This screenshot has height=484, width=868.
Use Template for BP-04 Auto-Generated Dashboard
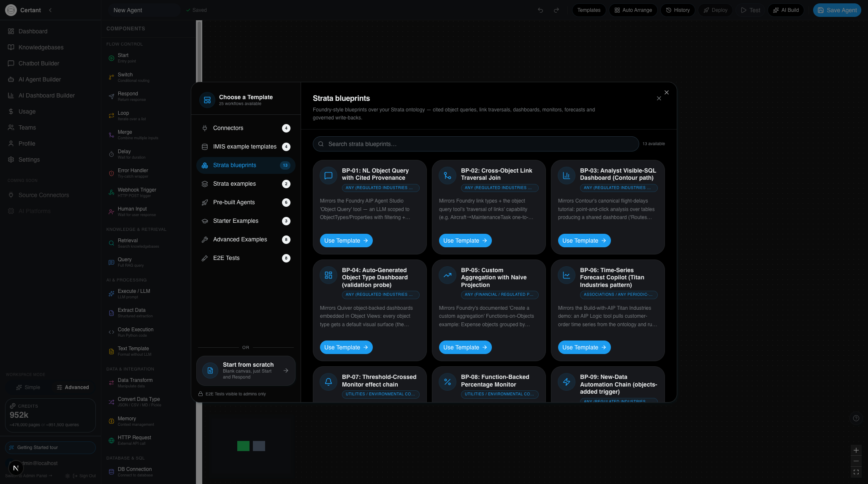pyautogui.click(x=346, y=347)
